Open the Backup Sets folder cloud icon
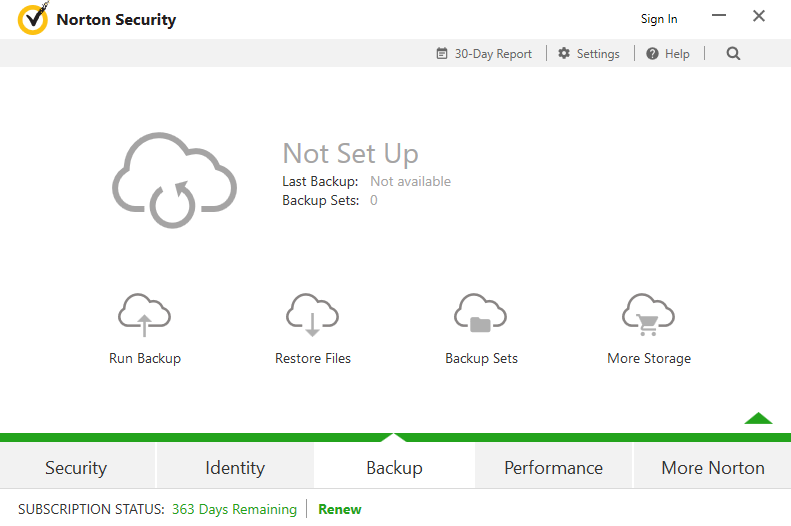 pos(480,314)
